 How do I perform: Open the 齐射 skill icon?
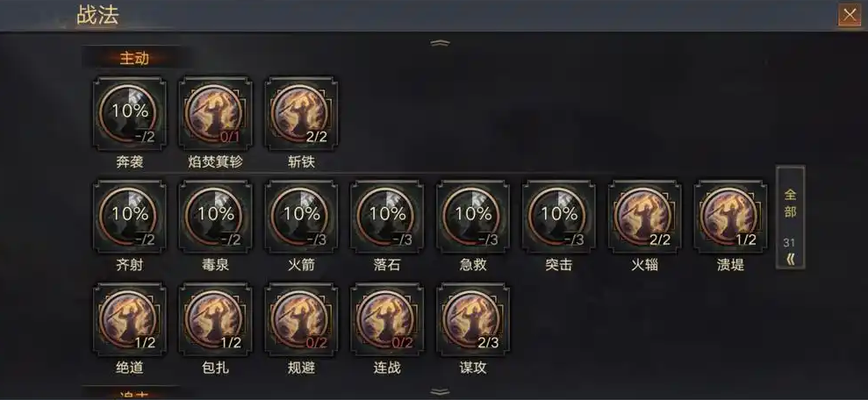(130, 217)
